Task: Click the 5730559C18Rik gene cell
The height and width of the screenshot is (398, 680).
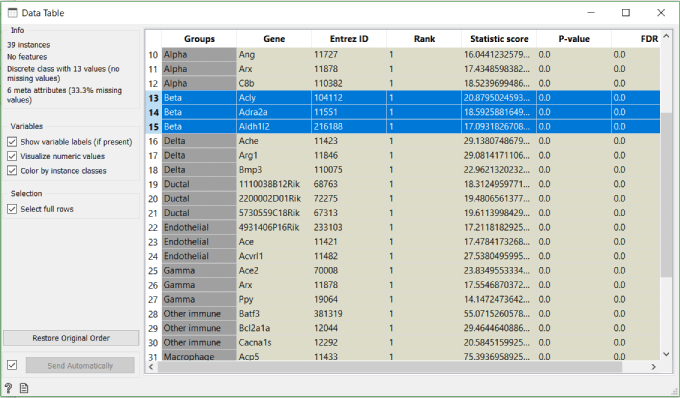Action: coord(274,213)
